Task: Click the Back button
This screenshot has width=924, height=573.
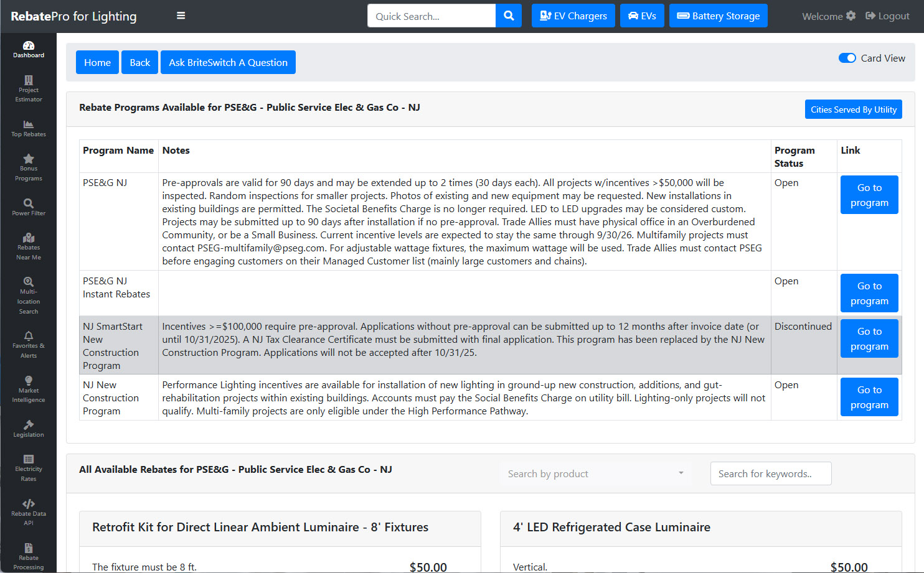Action: pyautogui.click(x=140, y=62)
